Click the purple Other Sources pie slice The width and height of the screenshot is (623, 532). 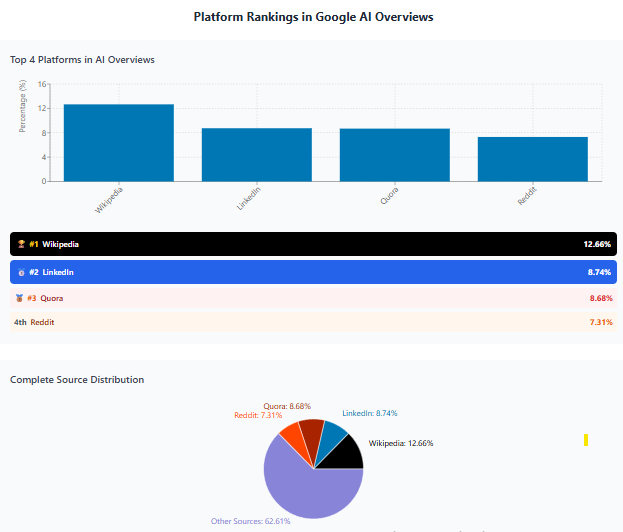coord(306,493)
